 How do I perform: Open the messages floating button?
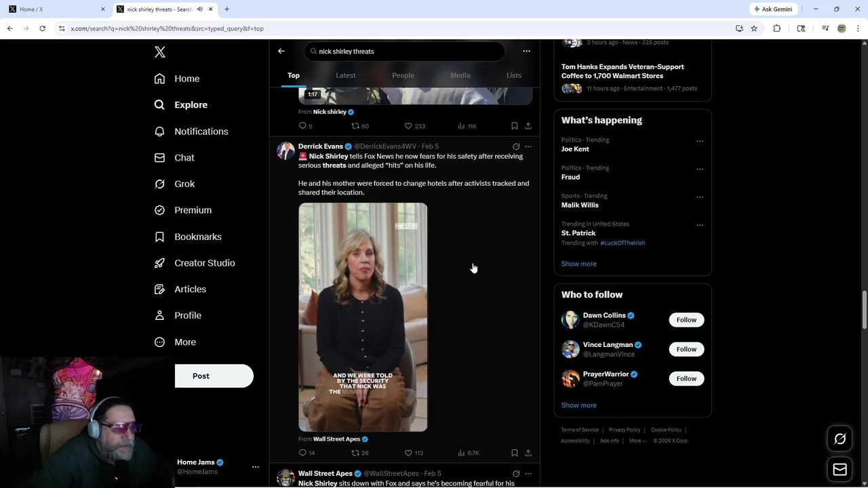pyautogui.click(x=840, y=469)
